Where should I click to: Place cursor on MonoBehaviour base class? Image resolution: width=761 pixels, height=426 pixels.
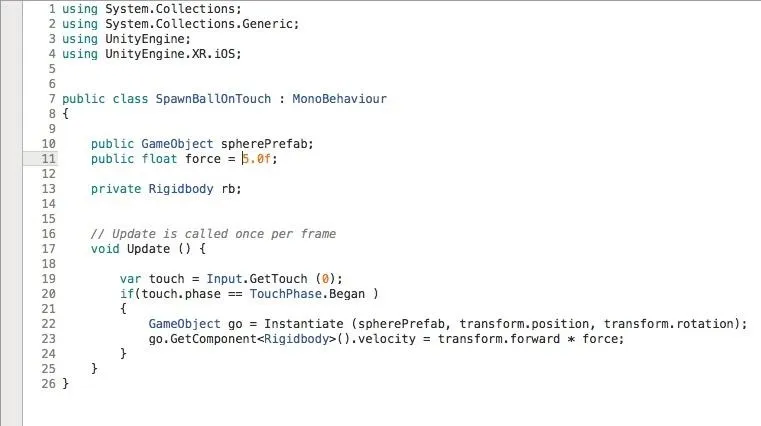(339, 99)
